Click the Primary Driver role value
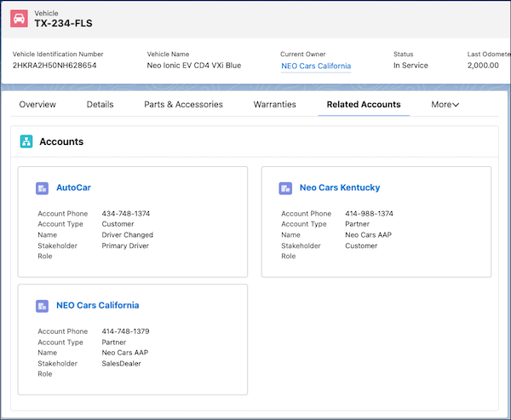The image size is (511, 420). [x=125, y=245]
